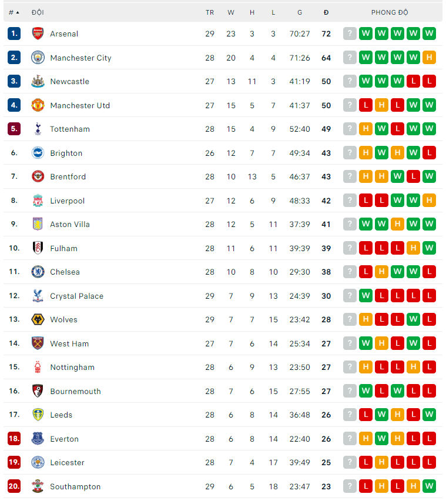Click the Wolves club crest icon

tap(38, 319)
